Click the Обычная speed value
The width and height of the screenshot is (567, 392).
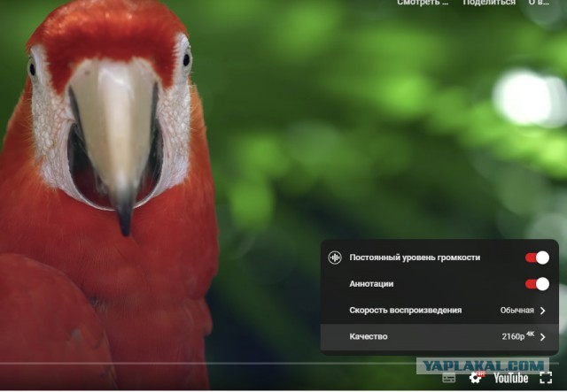click(x=517, y=311)
